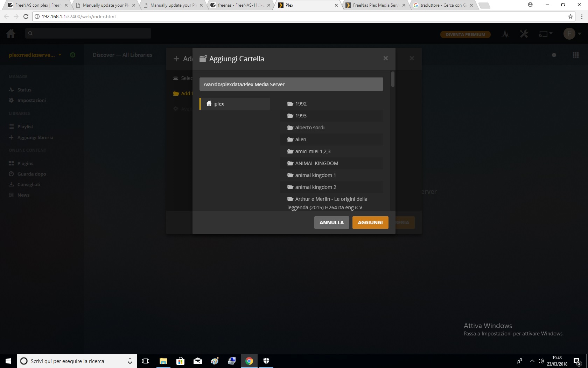Click the Windows taskbar search box
The width and height of the screenshot is (588, 368).
pyautogui.click(x=76, y=361)
